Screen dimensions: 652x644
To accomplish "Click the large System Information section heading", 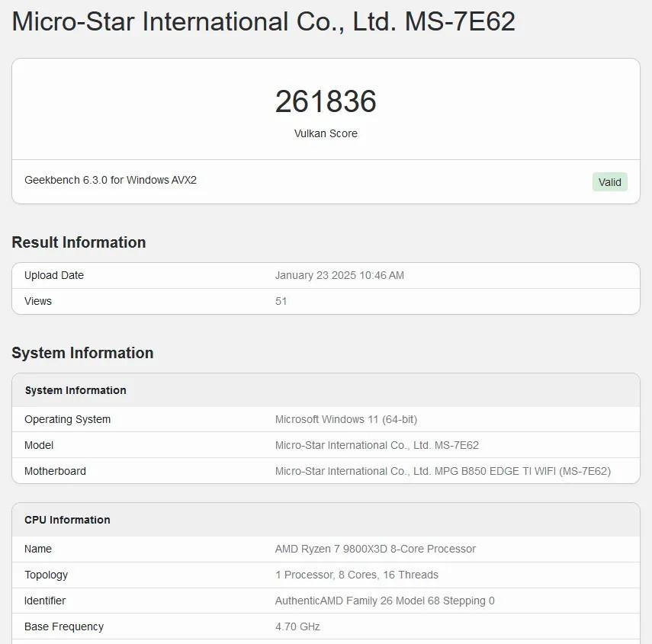I will pos(83,353).
